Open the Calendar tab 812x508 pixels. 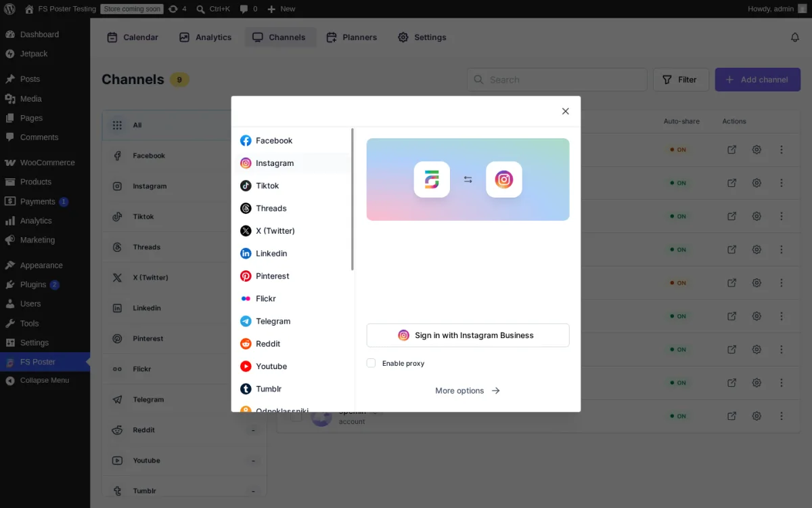click(133, 37)
